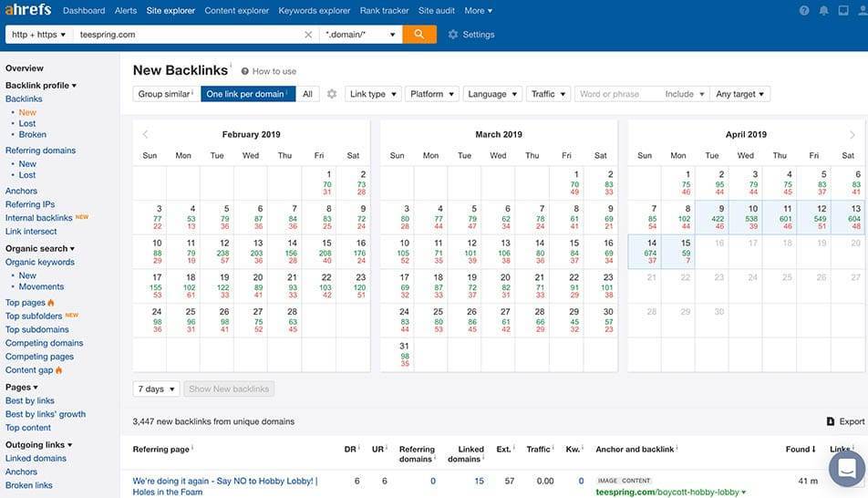This screenshot has height=498, width=868.
Task: Click Show New backlinks button
Action: point(229,389)
